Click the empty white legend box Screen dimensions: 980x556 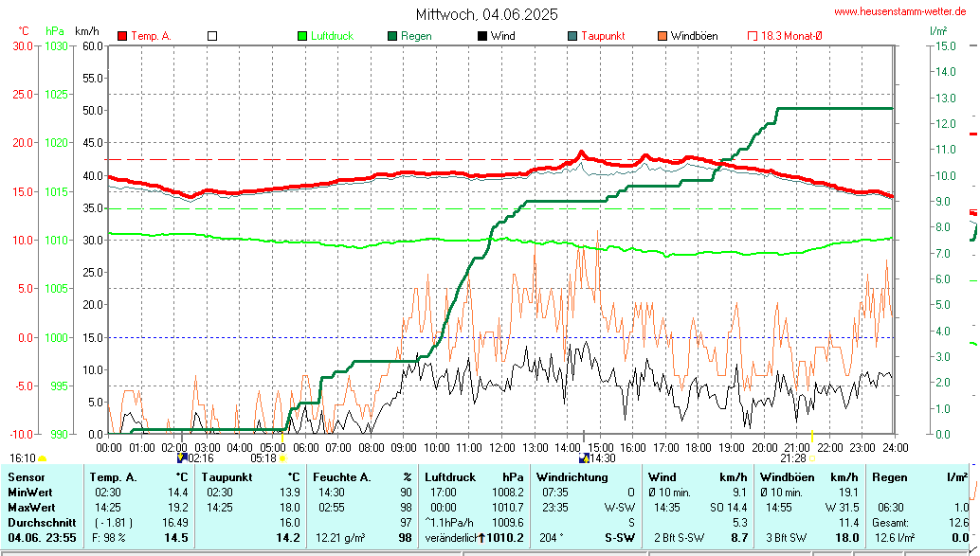(x=212, y=36)
